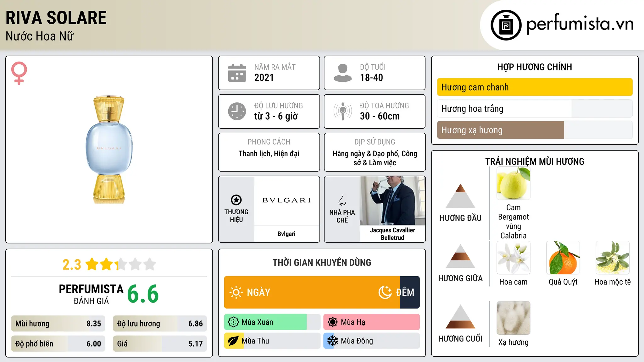
Task: Click the Perfumista overall score 6.6
Action: [x=143, y=294]
